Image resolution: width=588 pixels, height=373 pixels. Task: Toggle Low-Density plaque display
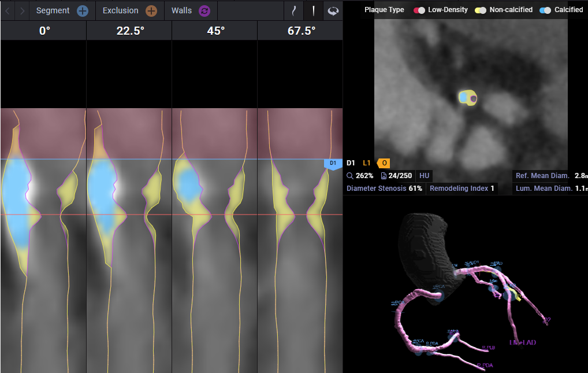click(419, 10)
